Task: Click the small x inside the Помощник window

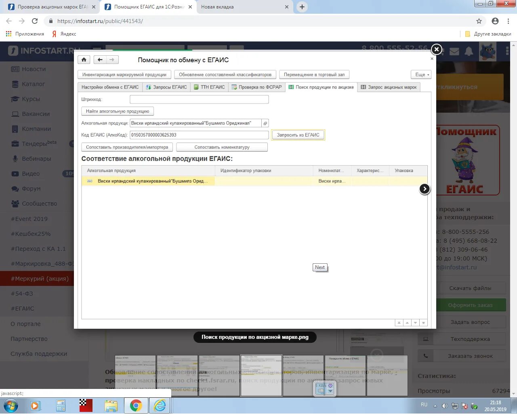Action: [x=432, y=59]
